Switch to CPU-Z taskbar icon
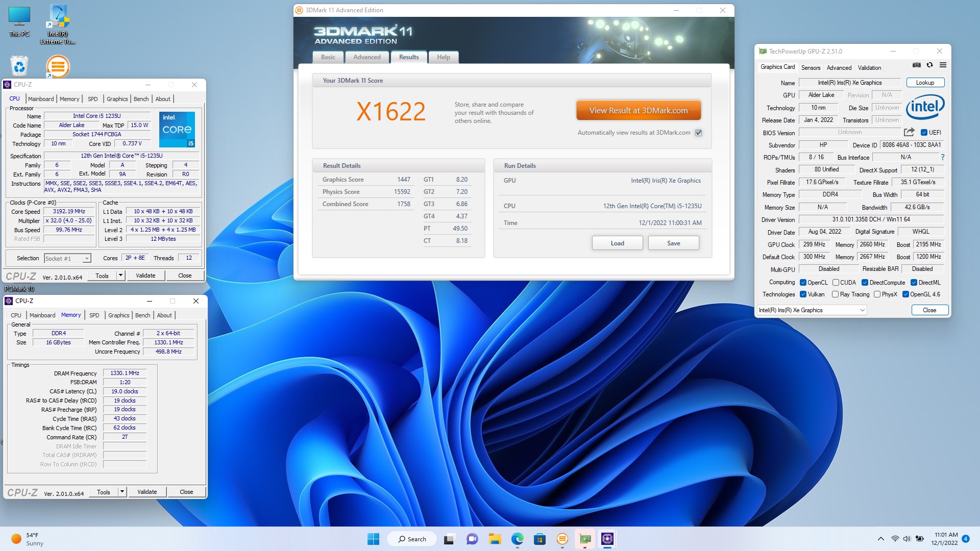 607,539
